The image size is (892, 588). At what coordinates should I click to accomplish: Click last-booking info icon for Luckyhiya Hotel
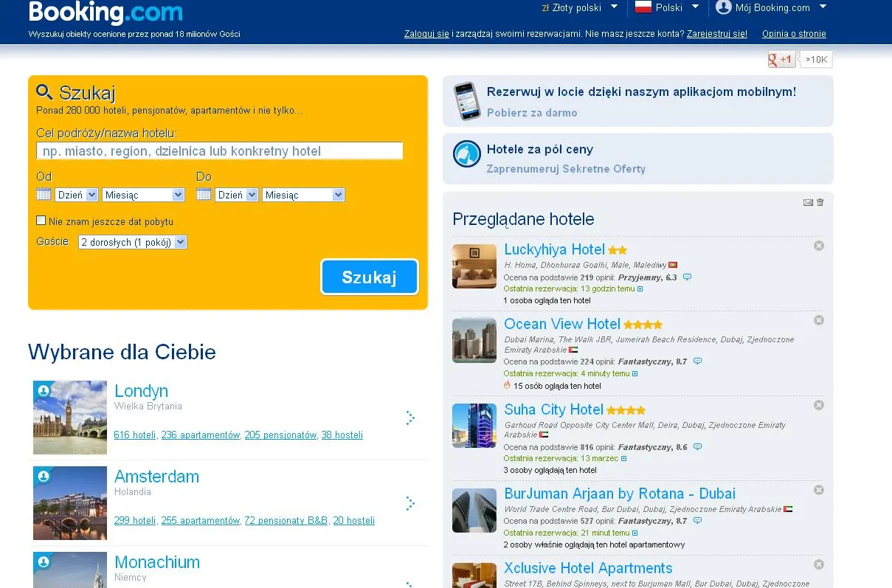point(640,289)
